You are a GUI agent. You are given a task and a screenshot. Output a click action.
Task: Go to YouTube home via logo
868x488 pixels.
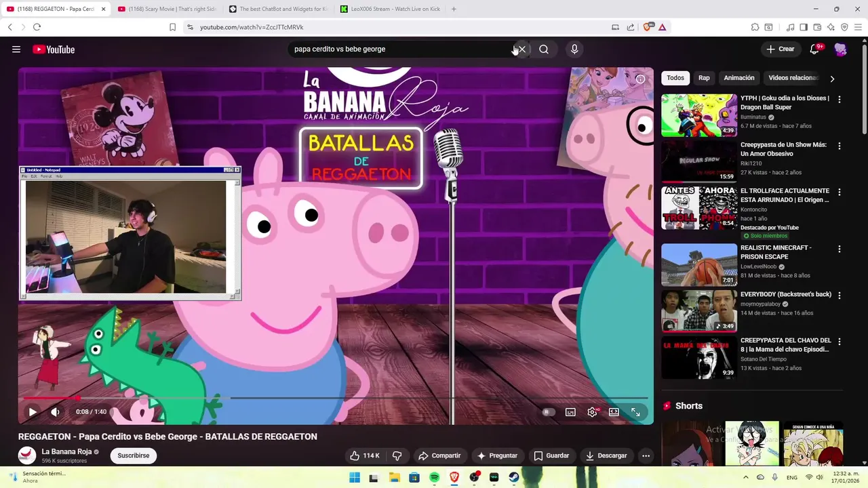[x=54, y=49]
